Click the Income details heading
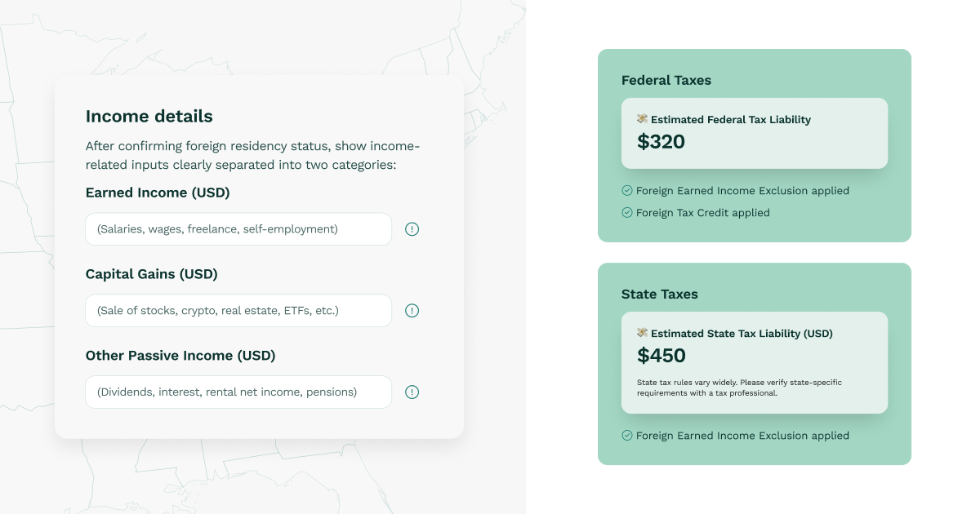Screen dimensions: 980x514 149,116
